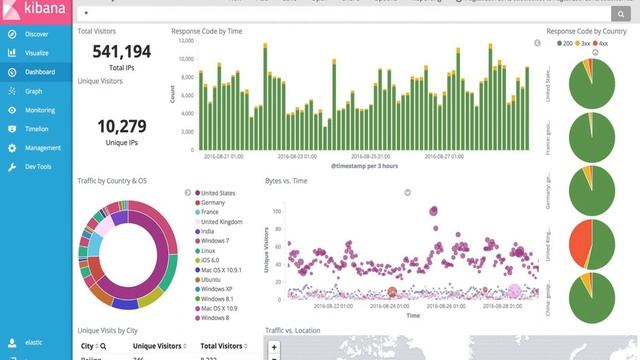Click the Discover compass icon

point(12,34)
